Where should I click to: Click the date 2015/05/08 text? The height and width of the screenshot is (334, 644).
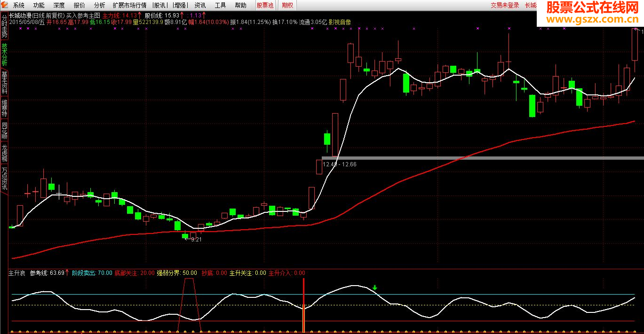click(x=24, y=22)
